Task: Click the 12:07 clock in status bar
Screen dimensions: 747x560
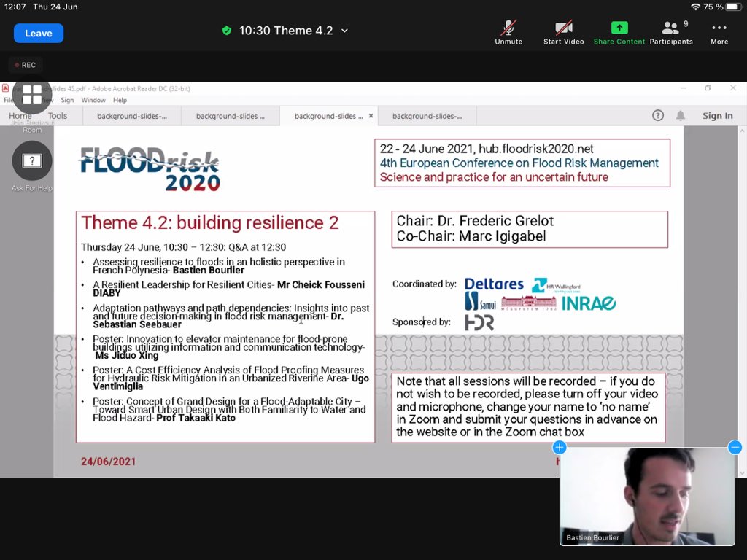Action: pos(15,7)
